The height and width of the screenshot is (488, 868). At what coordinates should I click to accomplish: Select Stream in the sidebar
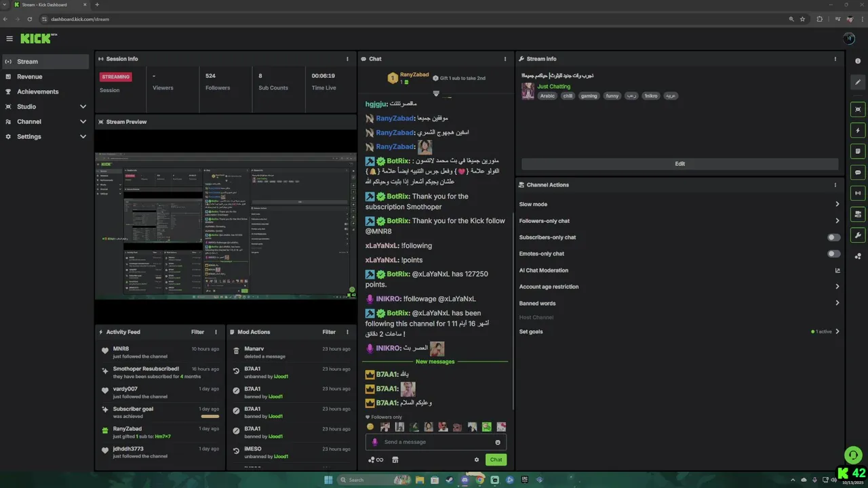45,62
